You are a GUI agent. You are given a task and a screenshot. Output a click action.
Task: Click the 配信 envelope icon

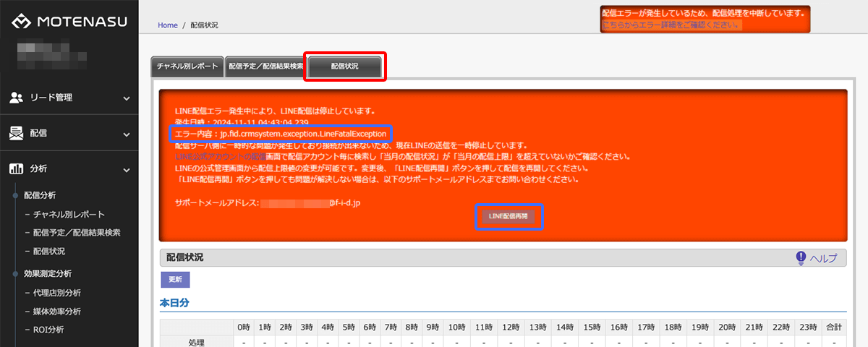[x=17, y=133]
